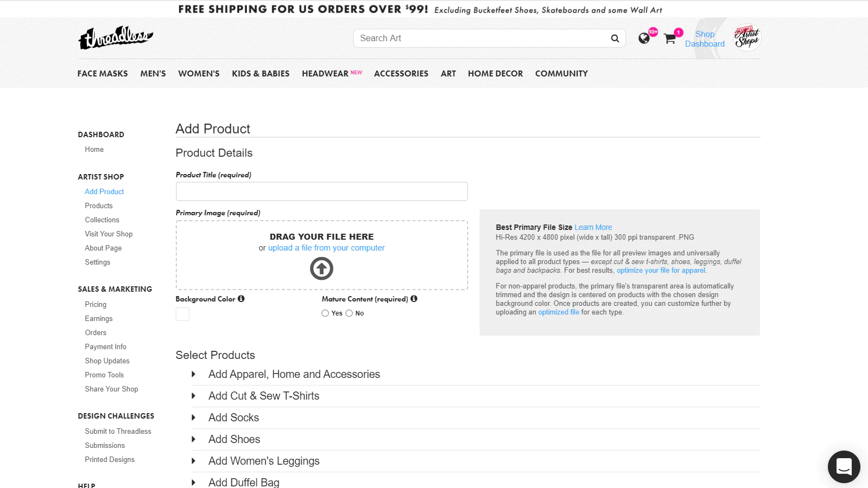The height and width of the screenshot is (488, 868).
Task: Click upload a file from your computer
Action: coord(326,248)
